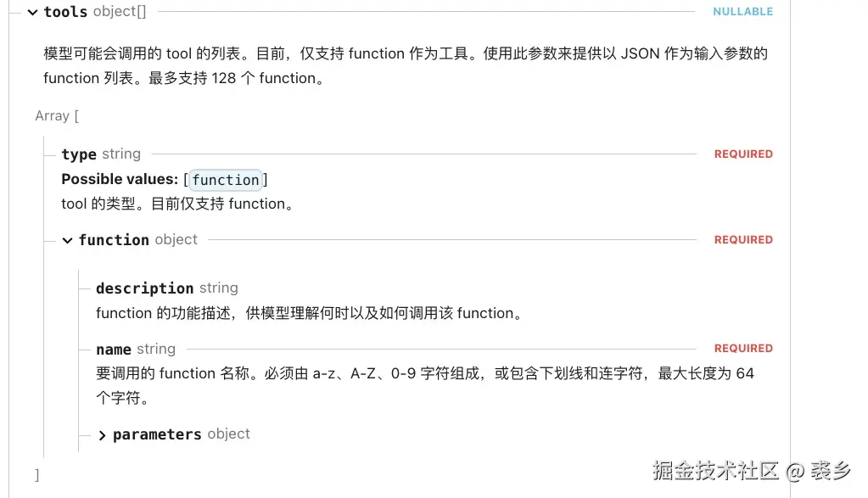868x498 pixels.
Task: Select the 'function' possible value chip
Action: (x=225, y=180)
